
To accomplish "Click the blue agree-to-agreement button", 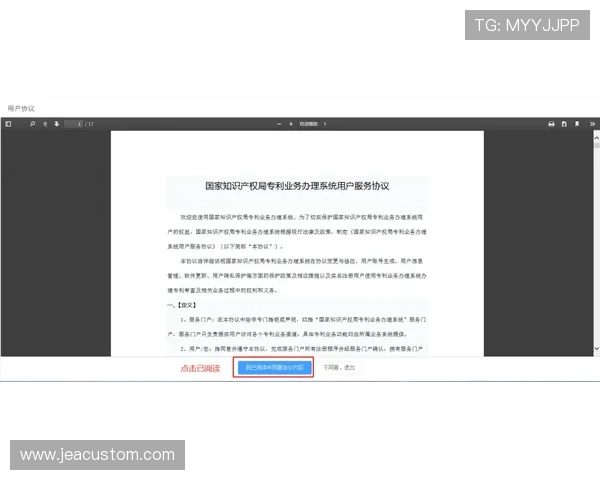I will 274,367.
